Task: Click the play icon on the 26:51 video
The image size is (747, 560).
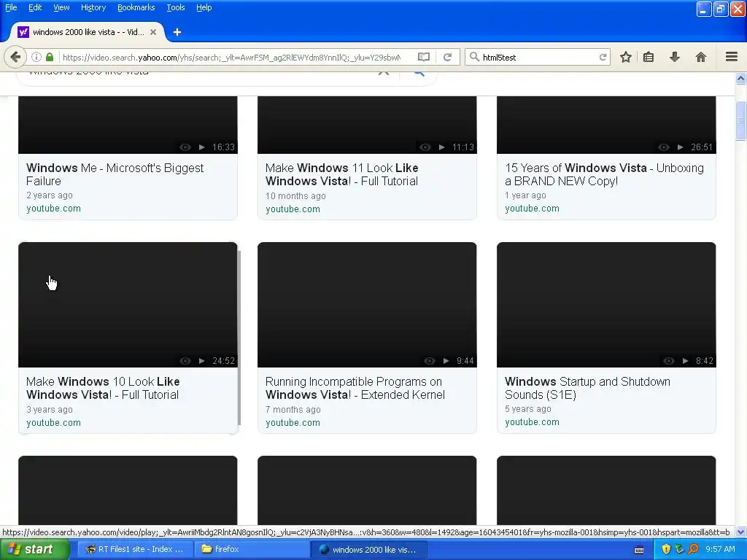Action: click(681, 147)
